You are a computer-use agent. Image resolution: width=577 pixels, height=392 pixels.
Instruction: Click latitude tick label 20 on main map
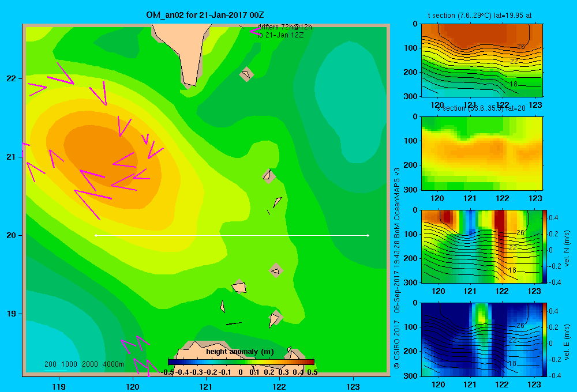click(12, 235)
